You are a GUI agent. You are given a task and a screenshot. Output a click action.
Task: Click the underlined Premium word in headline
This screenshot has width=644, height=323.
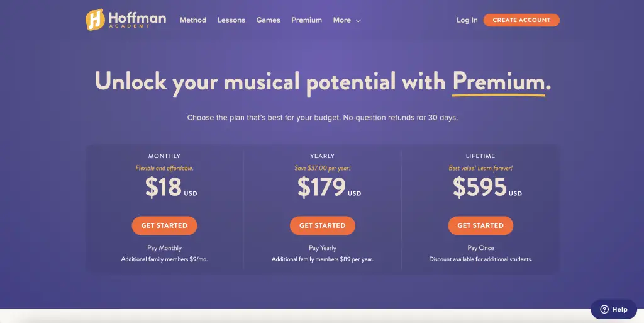point(499,81)
